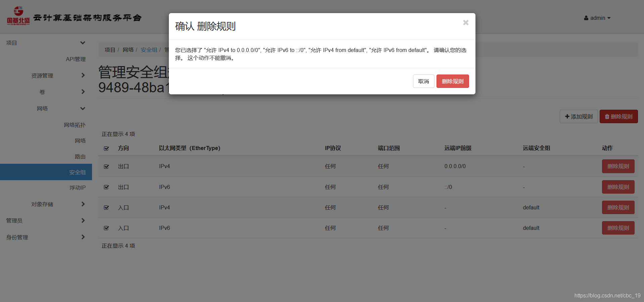644x302 pixels.
Task: Toggle checkbox for 入口 IPv4 rule
Action: click(106, 208)
